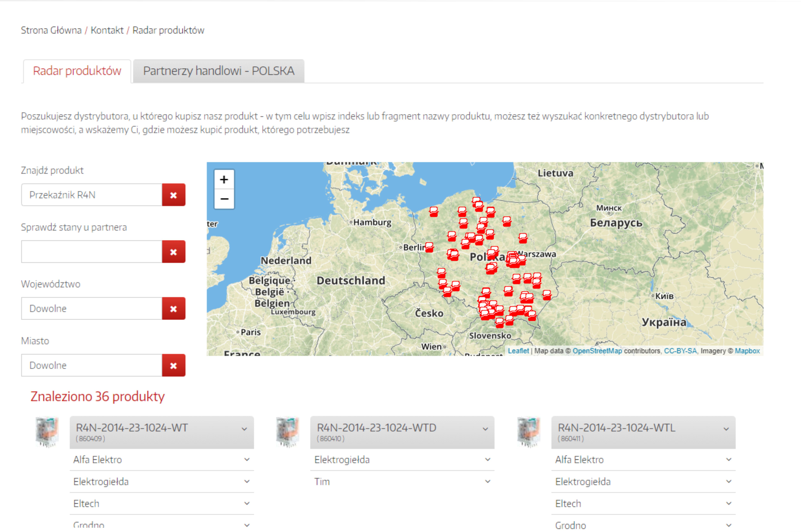Select the Radar produktów tab

77,71
